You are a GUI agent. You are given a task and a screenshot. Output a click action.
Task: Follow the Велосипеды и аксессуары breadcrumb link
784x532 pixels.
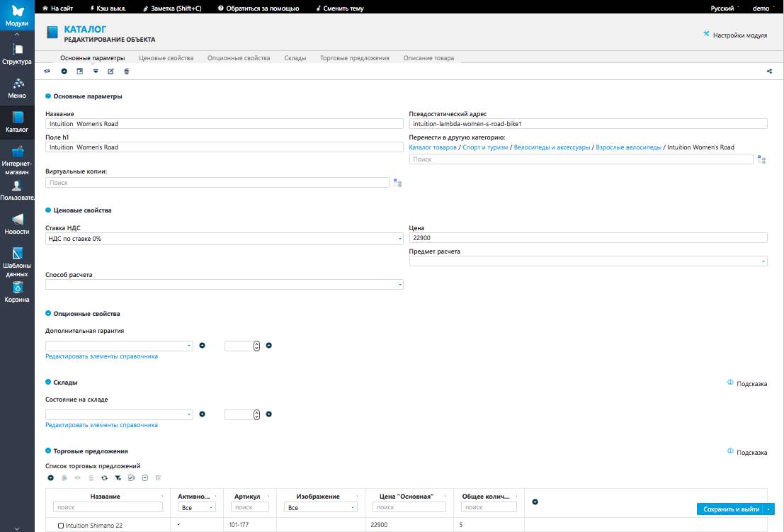coord(552,147)
